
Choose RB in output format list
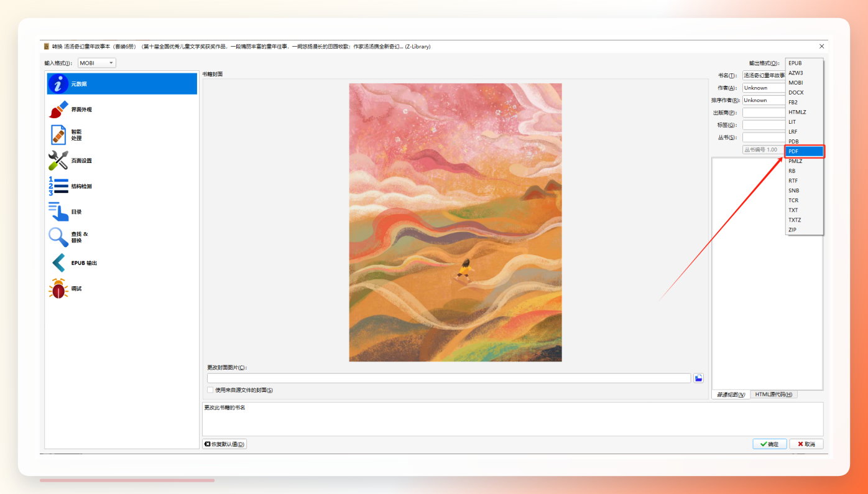805,171
